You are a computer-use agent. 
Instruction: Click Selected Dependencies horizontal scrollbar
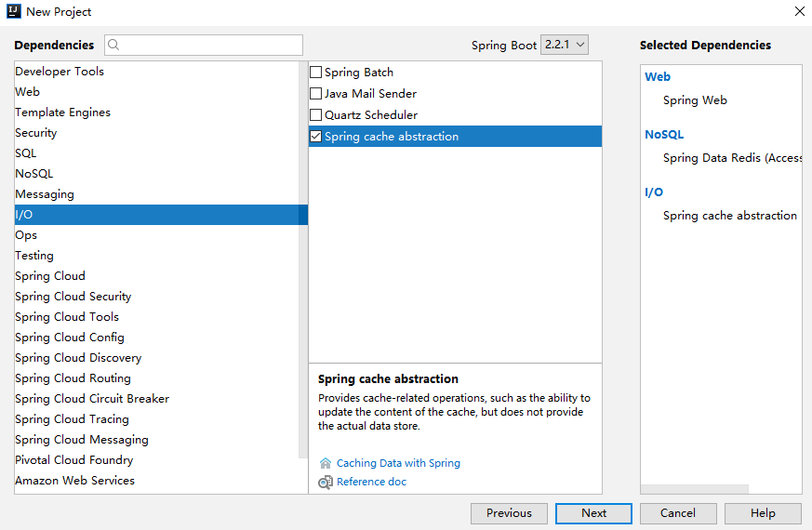[695, 489]
